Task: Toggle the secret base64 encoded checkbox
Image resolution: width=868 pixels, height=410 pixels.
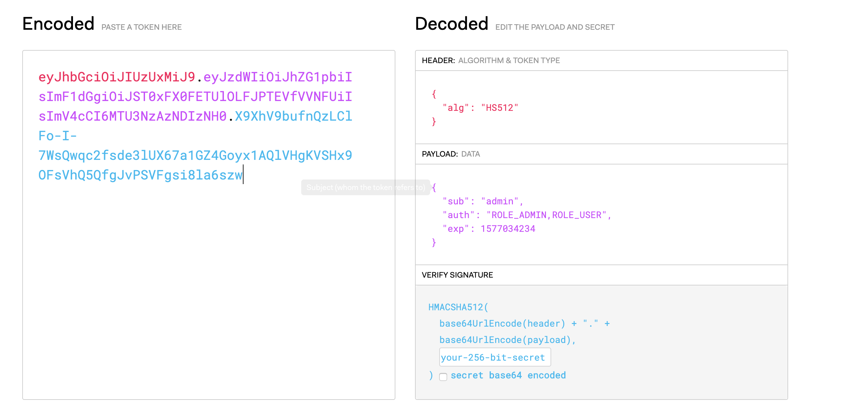Action: click(443, 377)
